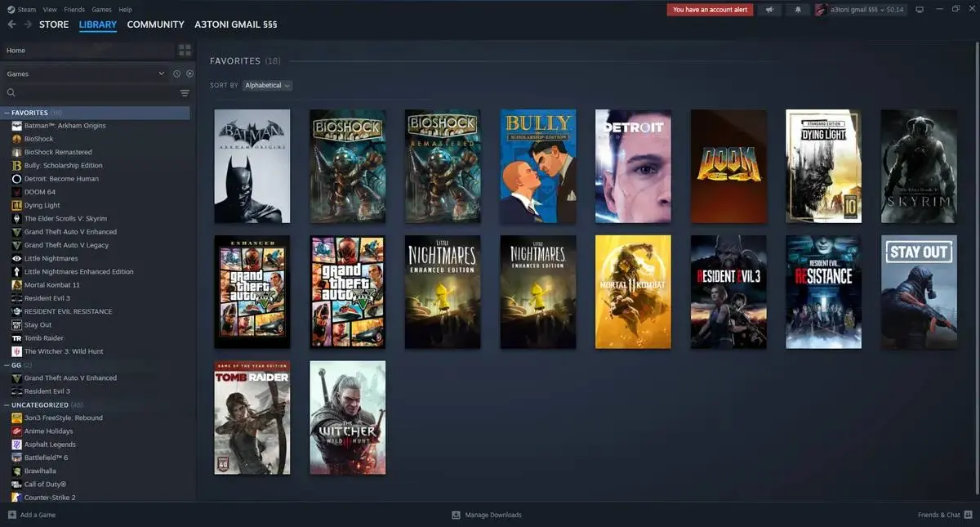
Task: Click the Counter-Strike 2 sidebar icon
Action: [x=17, y=498]
